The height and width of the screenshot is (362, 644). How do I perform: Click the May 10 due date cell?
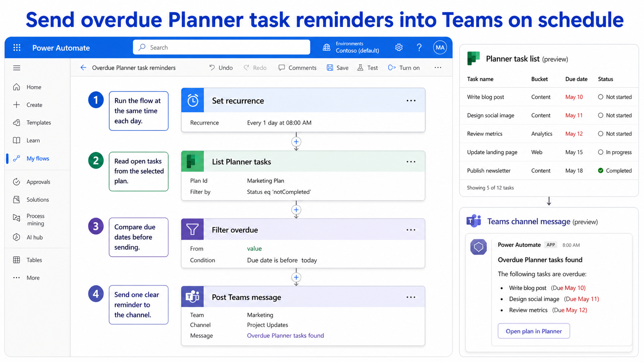pos(574,97)
